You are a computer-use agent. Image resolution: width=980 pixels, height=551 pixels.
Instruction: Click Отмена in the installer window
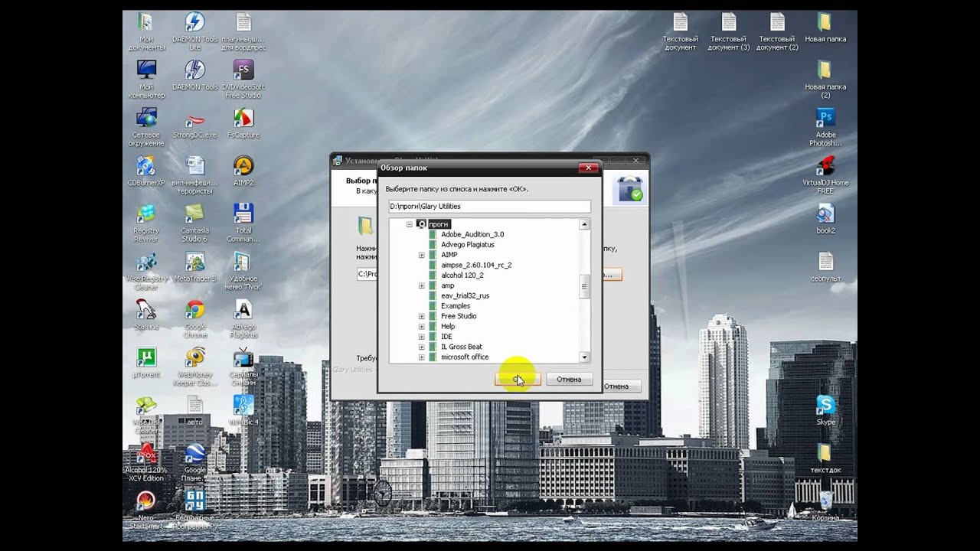point(616,386)
